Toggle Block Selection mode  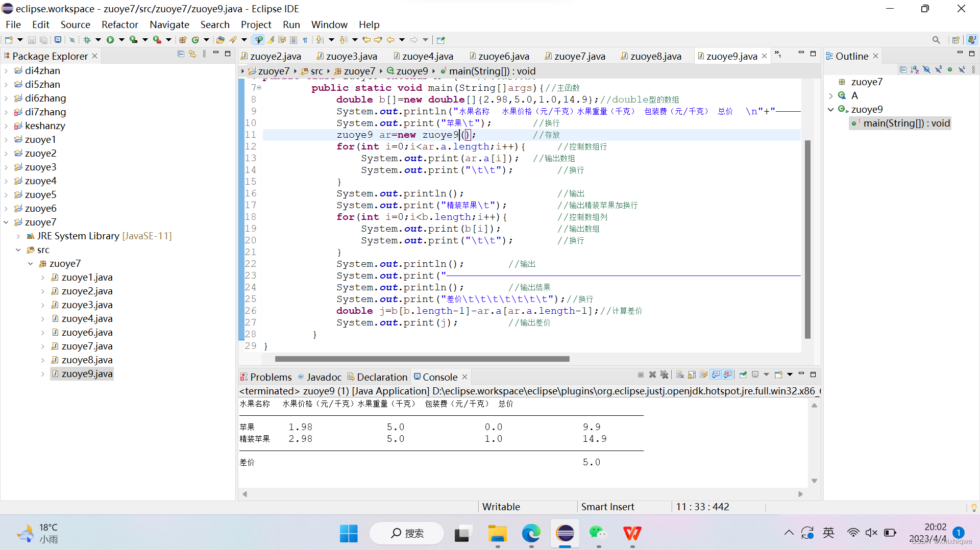[293, 40]
